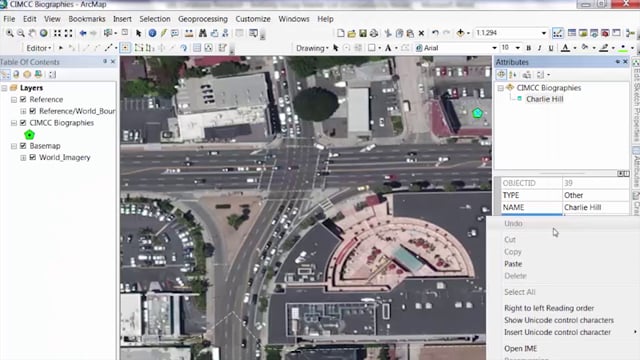This screenshot has height=360, width=640.
Task: Click the green CIMCC Biographies symbol
Action: [29, 135]
